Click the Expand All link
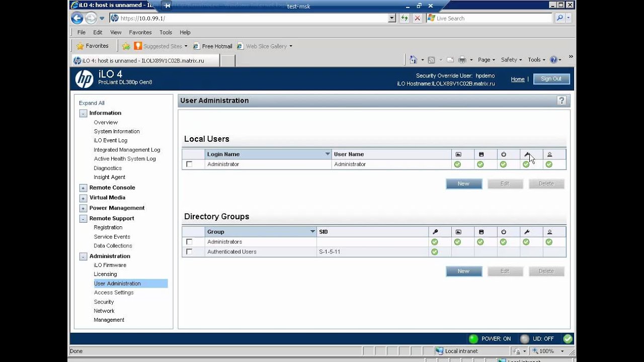The height and width of the screenshot is (362, 644). (92, 103)
